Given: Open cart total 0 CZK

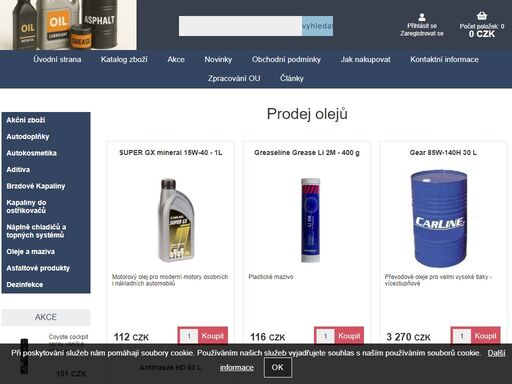Looking at the screenshot, I should pyautogui.click(x=482, y=34).
